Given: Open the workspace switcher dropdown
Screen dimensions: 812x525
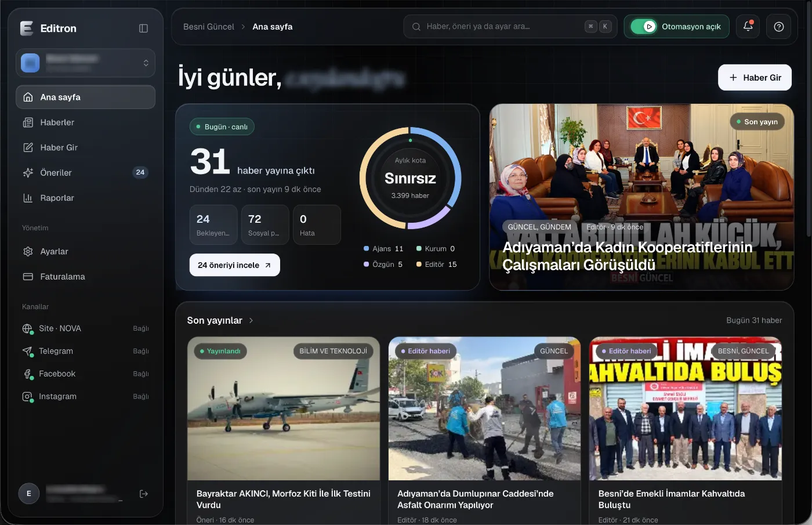Looking at the screenshot, I should point(86,63).
